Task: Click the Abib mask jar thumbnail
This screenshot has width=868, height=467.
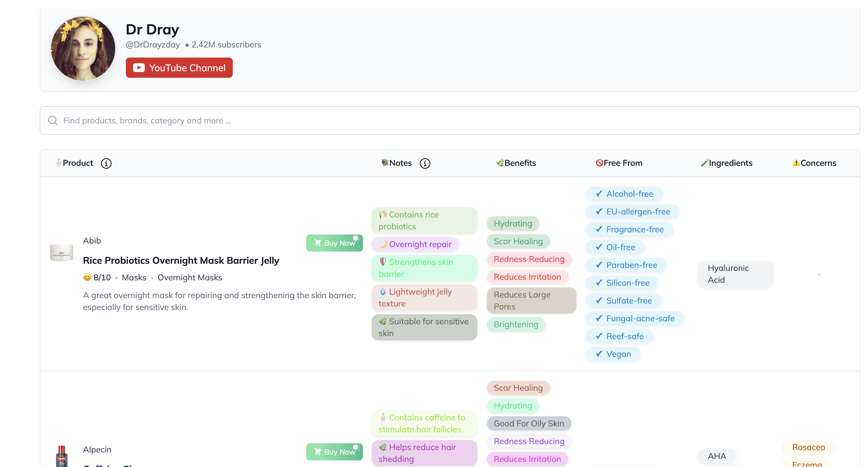Action: pos(61,252)
